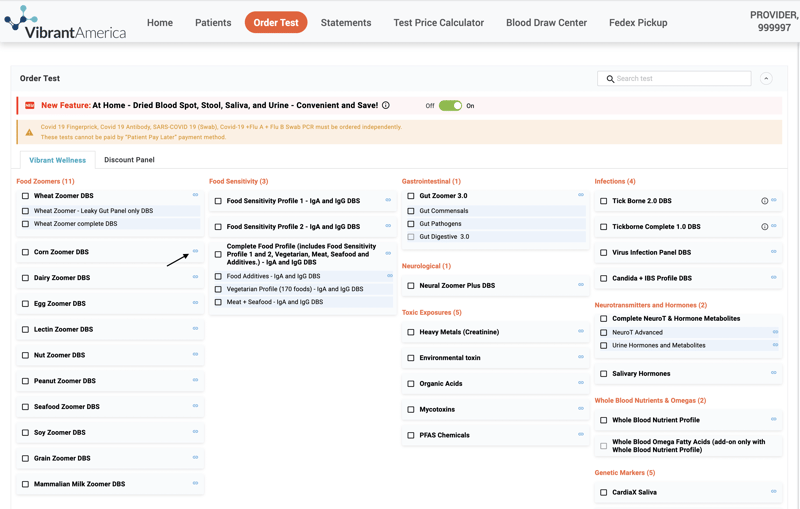The height and width of the screenshot is (509, 800).
Task: Switch to the Discount Panel tab
Action: pos(129,160)
